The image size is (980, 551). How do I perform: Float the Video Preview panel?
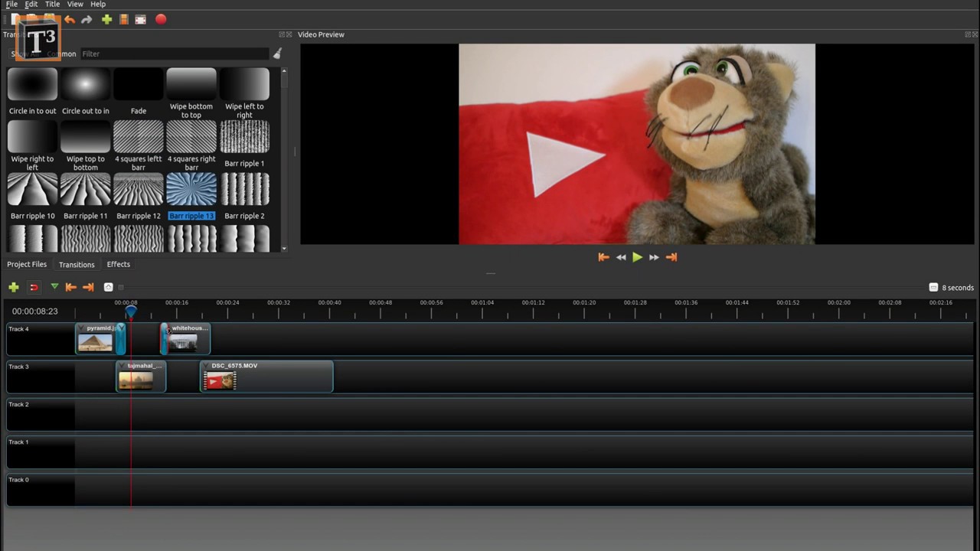click(968, 34)
